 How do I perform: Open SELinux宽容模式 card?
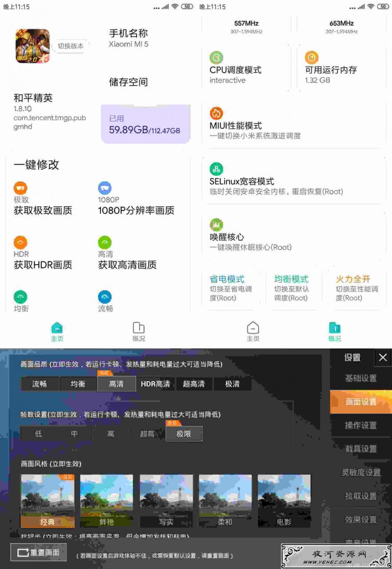(294, 180)
